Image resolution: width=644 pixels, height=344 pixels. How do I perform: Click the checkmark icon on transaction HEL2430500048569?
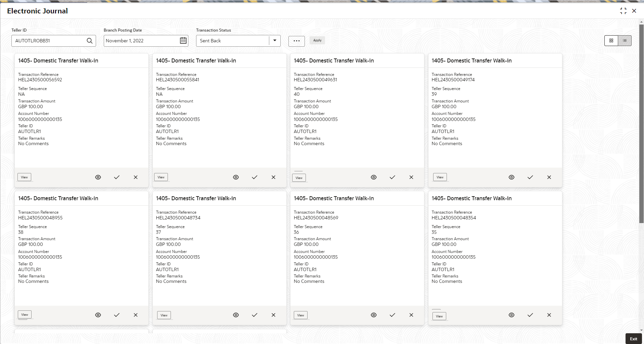[x=392, y=315]
